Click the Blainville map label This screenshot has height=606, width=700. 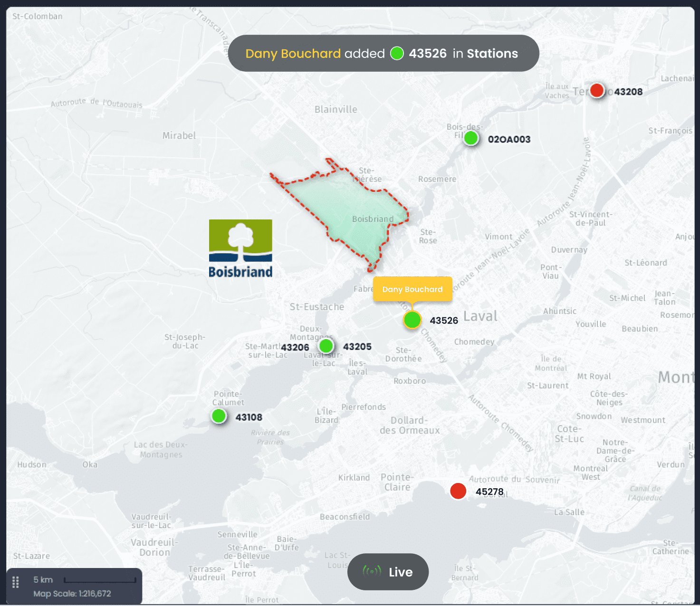[336, 109]
